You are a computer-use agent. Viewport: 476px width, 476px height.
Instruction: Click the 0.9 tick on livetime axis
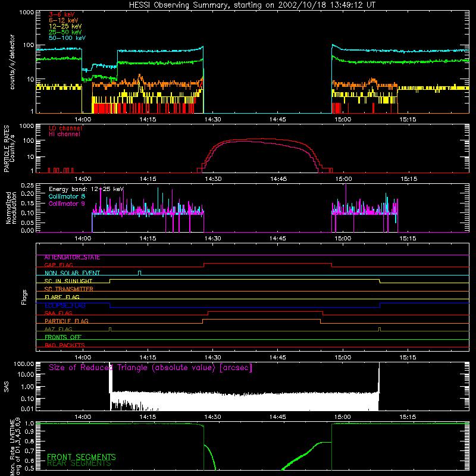pos(29,431)
